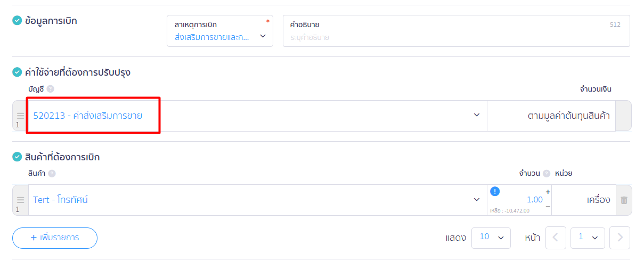Click the help icon beside สินค้า label
Viewport: 644px width, 269px height.
pos(52,173)
